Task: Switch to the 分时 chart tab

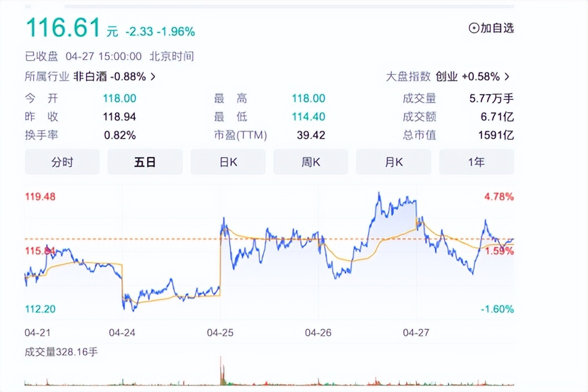Action: click(62, 162)
